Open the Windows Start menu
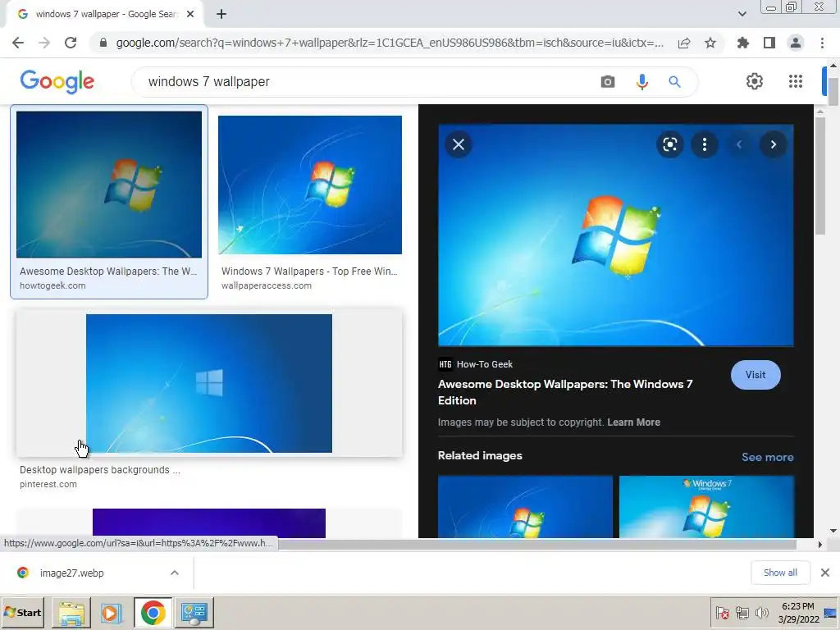The height and width of the screenshot is (630, 840). pyautogui.click(x=23, y=612)
